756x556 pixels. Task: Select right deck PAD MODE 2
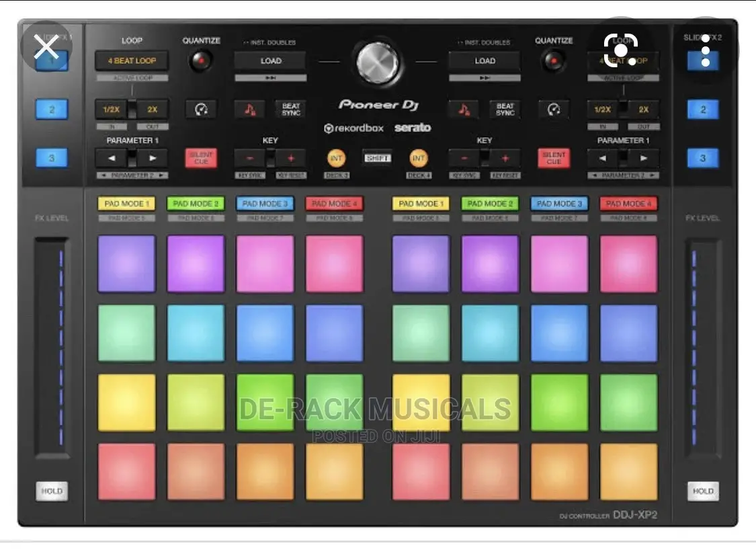(490, 204)
